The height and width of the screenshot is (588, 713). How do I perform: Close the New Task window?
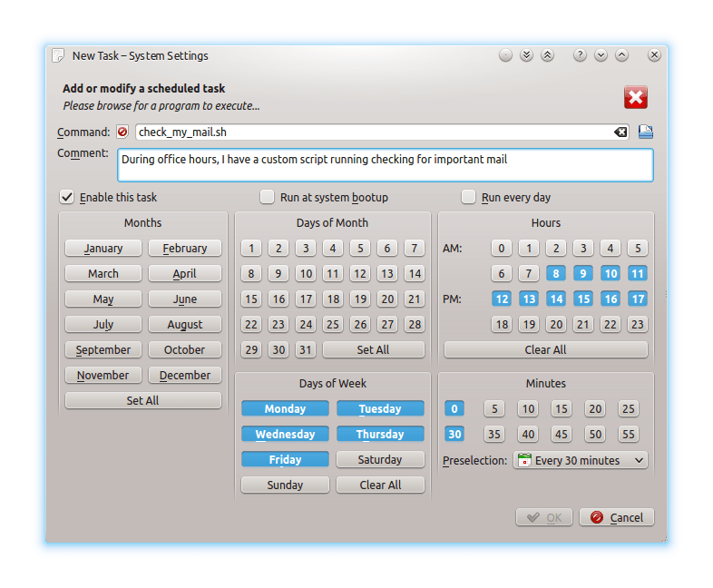coord(654,55)
